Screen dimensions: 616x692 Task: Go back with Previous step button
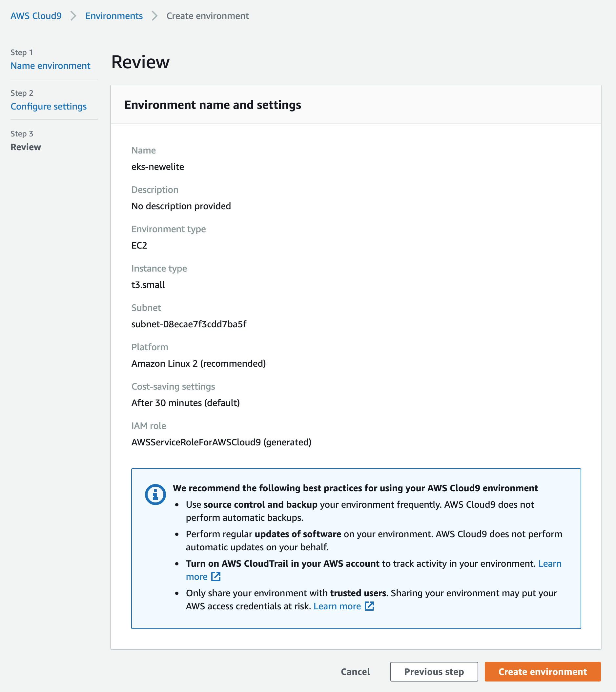(434, 672)
